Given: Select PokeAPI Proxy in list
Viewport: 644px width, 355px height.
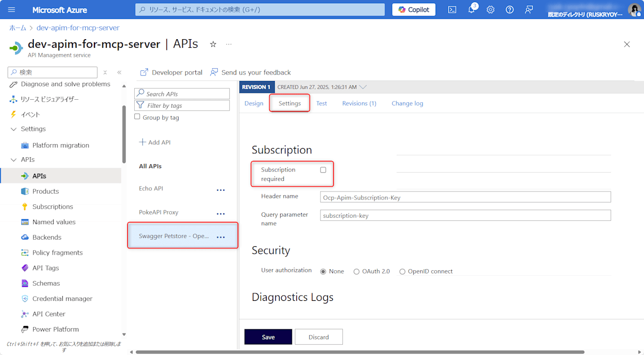Looking at the screenshot, I should (158, 212).
